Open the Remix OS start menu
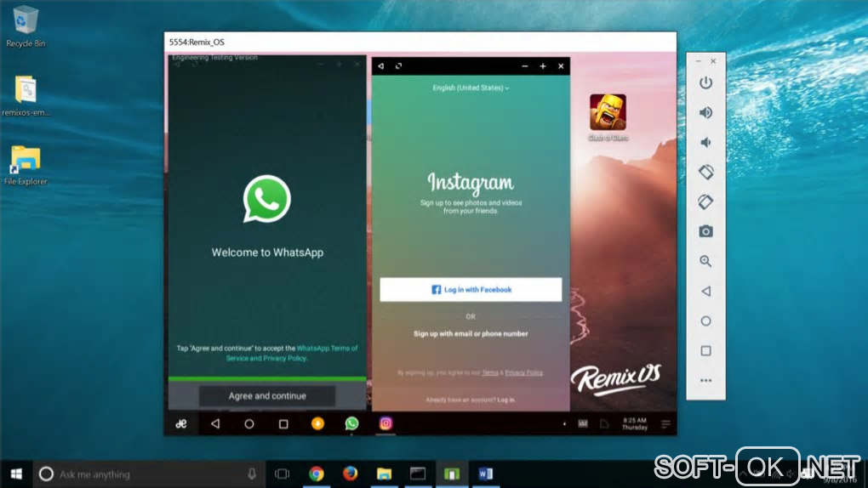 [181, 424]
